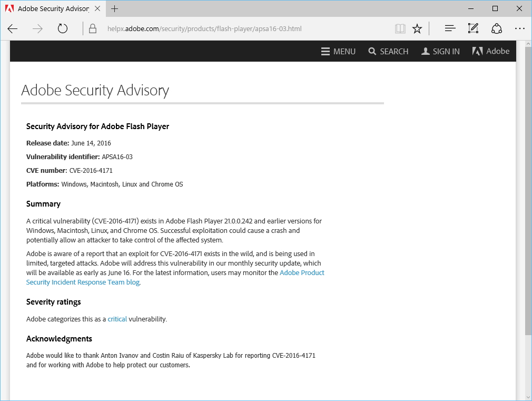Click the browser Back arrow
Screen dimensions: 532x401
13,29
